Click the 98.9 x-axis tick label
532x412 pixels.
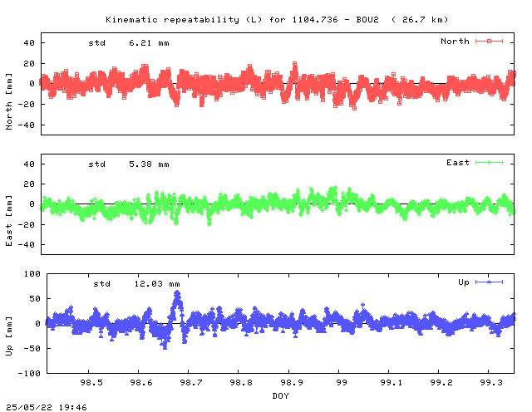coord(292,383)
